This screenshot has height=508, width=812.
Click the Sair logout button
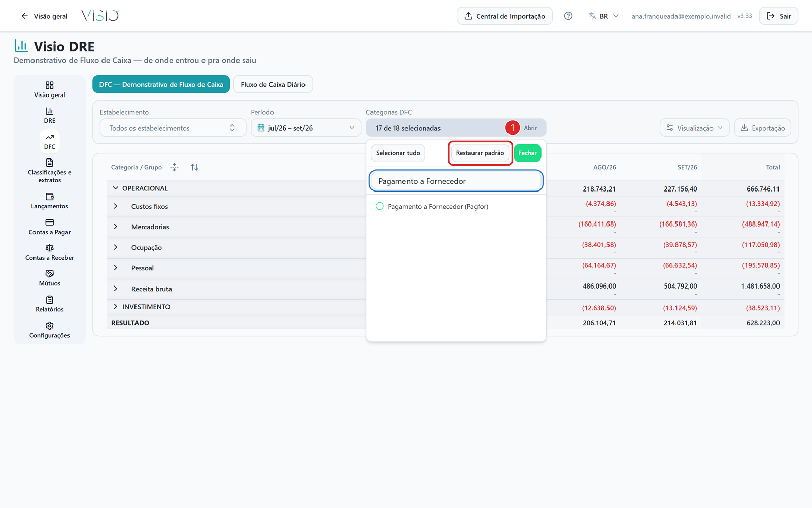779,16
